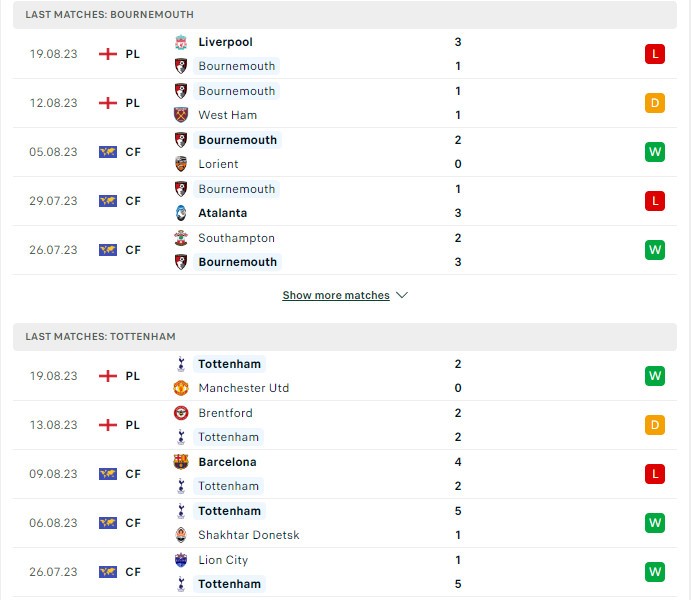Select the Atalanta team name
The height and width of the screenshot is (600, 691).
(x=223, y=213)
